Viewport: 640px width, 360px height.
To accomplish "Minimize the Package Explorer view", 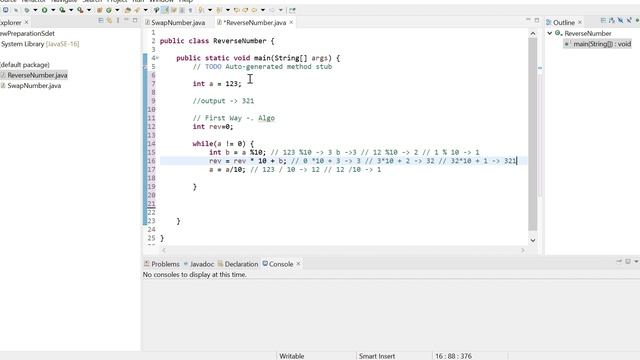I will [x=126, y=20].
